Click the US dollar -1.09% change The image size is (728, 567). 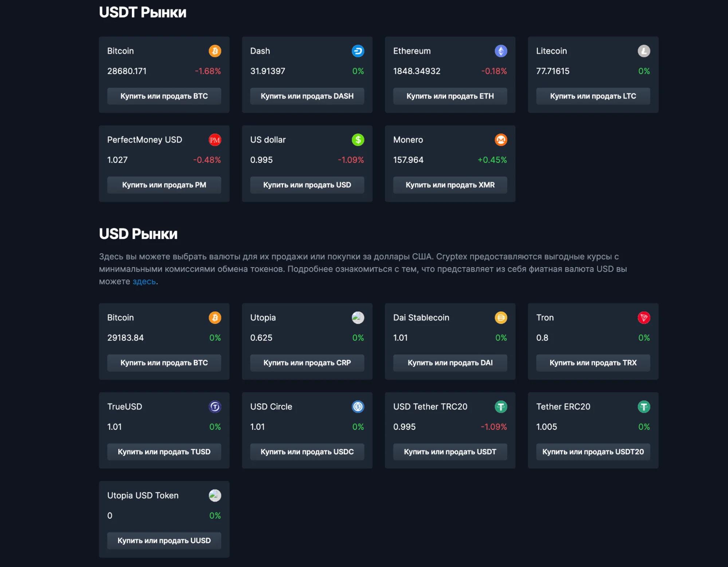click(x=351, y=160)
